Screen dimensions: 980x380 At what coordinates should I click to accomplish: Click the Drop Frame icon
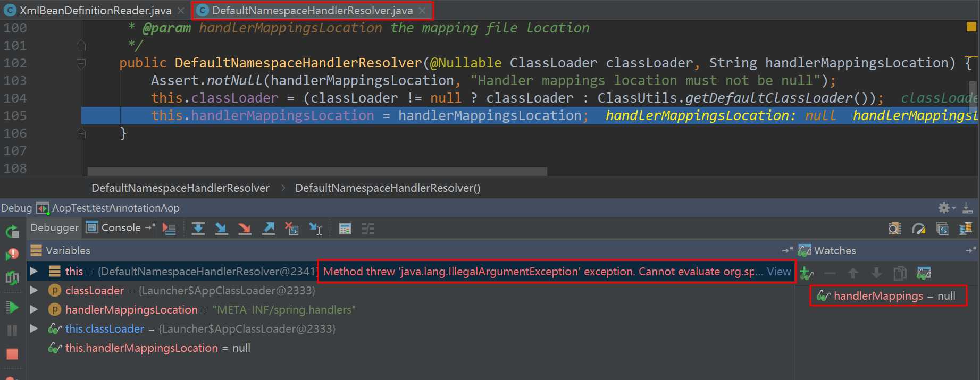[x=291, y=229]
